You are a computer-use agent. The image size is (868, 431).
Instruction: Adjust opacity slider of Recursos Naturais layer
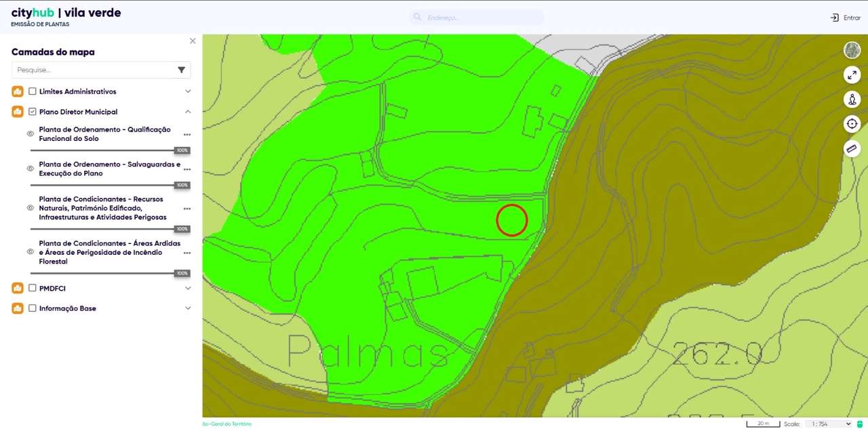tap(110, 229)
